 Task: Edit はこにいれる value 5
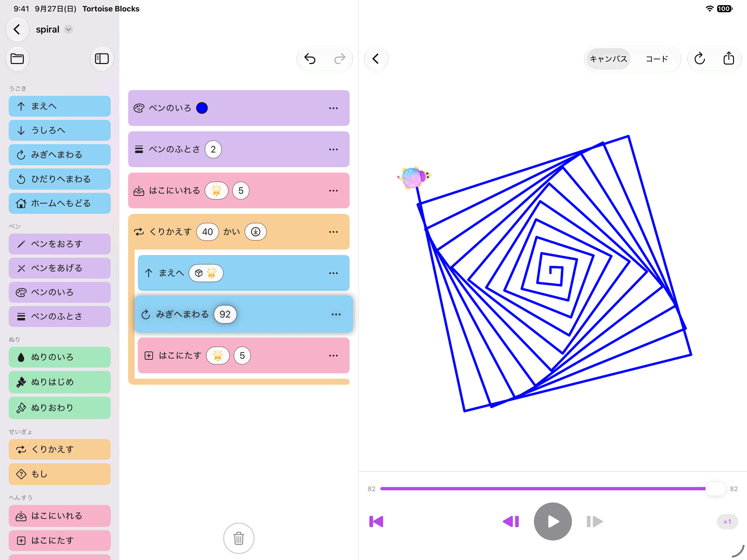click(241, 191)
